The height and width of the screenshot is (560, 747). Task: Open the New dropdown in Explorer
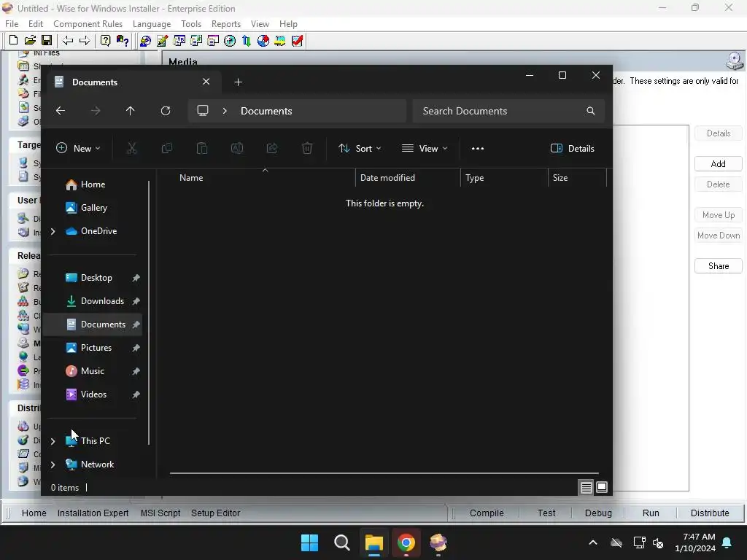tap(78, 149)
